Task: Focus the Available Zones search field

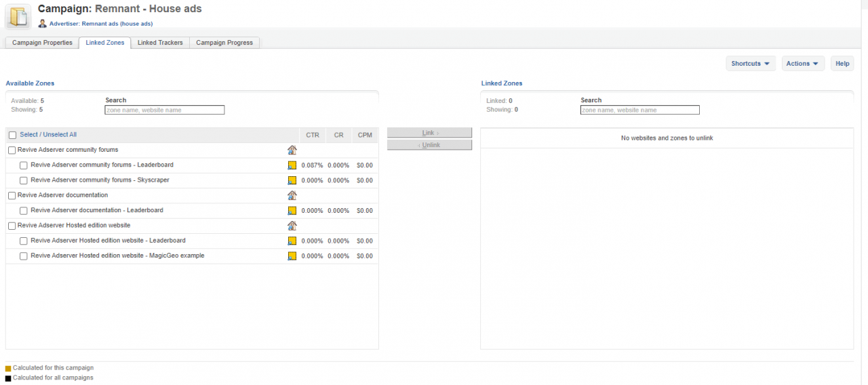Action: click(165, 110)
